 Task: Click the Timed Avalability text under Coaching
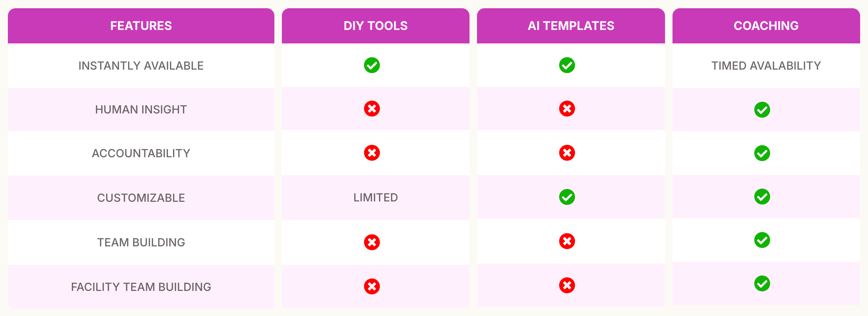click(x=766, y=66)
